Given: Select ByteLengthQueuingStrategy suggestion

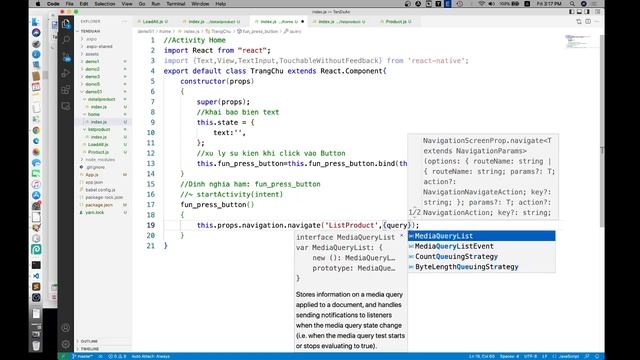Looking at the screenshot, I should (482, 267).
